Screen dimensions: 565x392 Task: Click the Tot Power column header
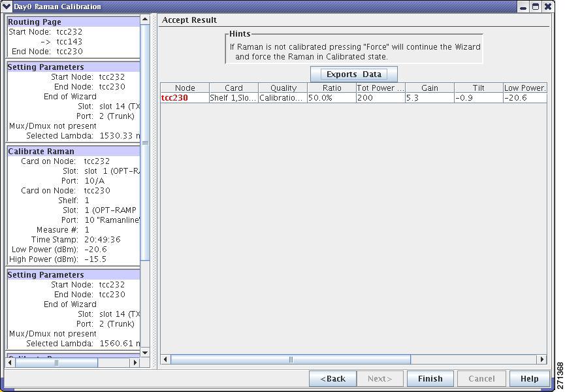click(x=381, y=88)
